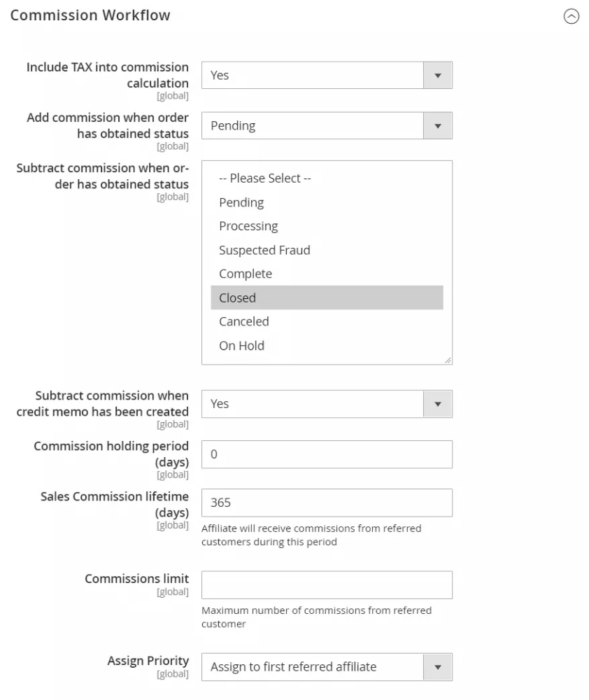The image size is (589, 700).
Task: Choose Canceled in the status list
Action: [244, 321]
